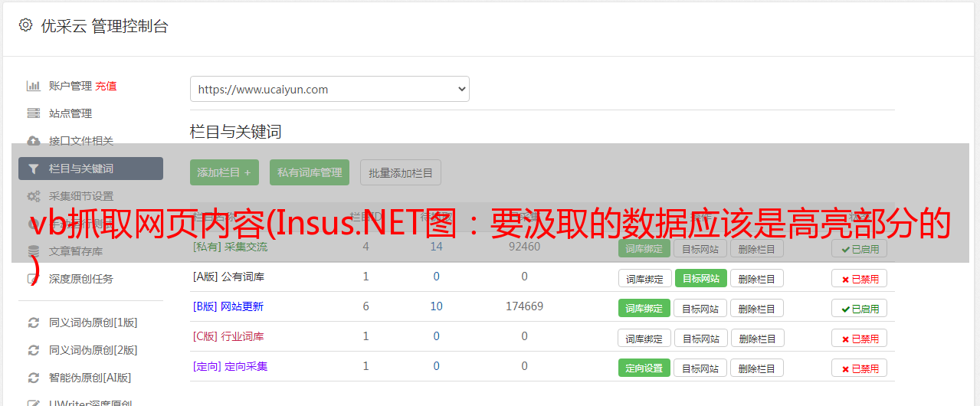Click the bar chart icon for 账户管理
The width and height of the screenshot is (980, 406).
34,86
